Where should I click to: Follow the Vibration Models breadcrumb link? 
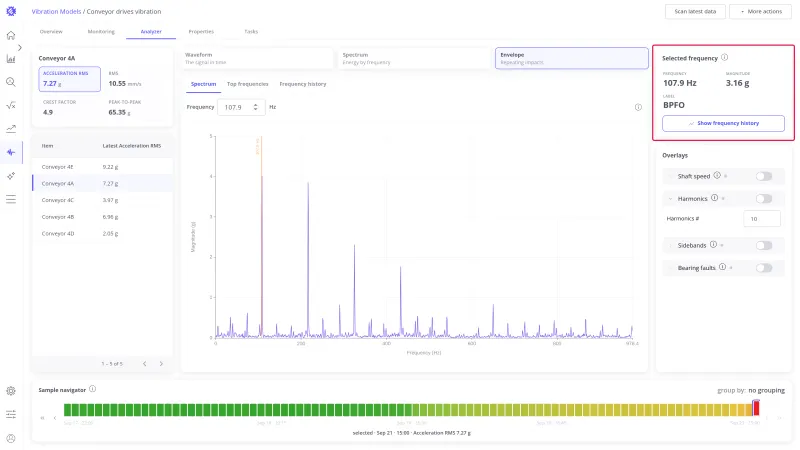(56, 11)
